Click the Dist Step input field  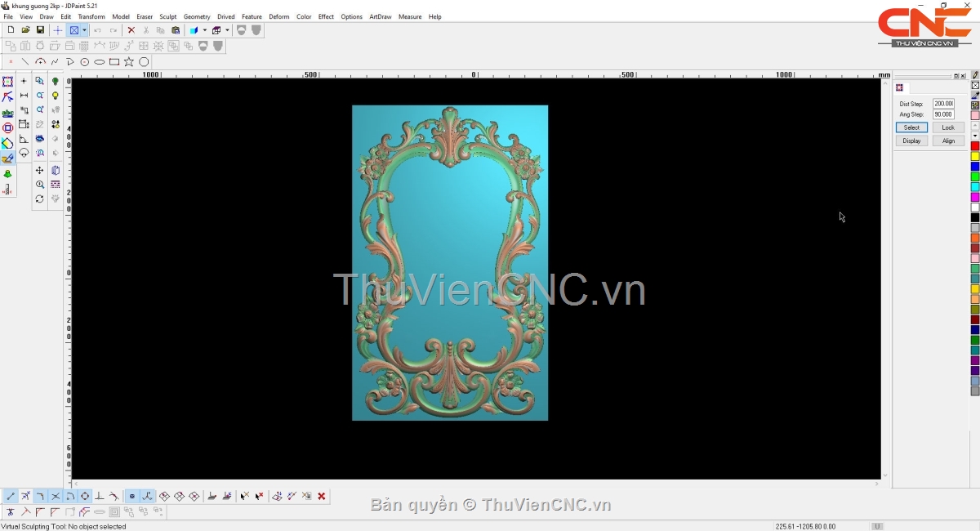click(943, 104)
